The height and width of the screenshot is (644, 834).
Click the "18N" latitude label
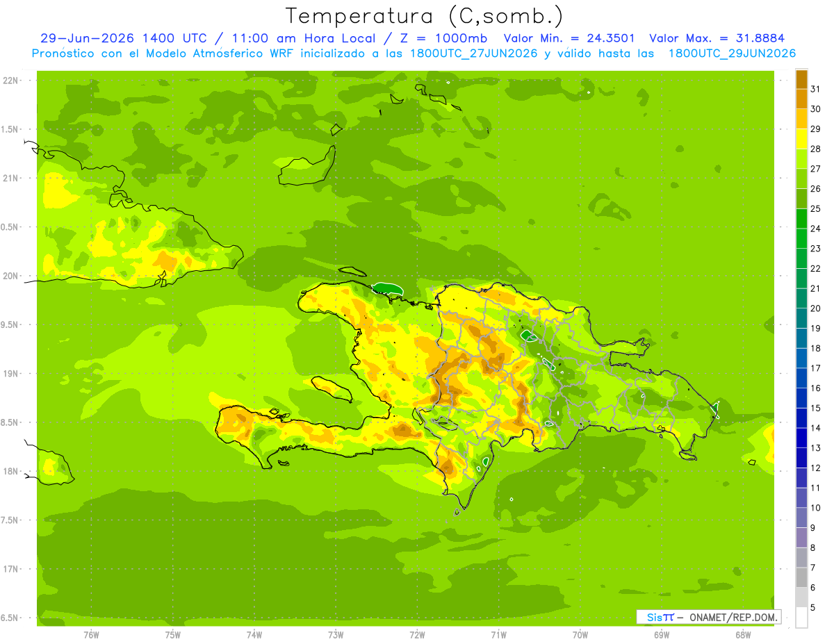click(11, 471)
